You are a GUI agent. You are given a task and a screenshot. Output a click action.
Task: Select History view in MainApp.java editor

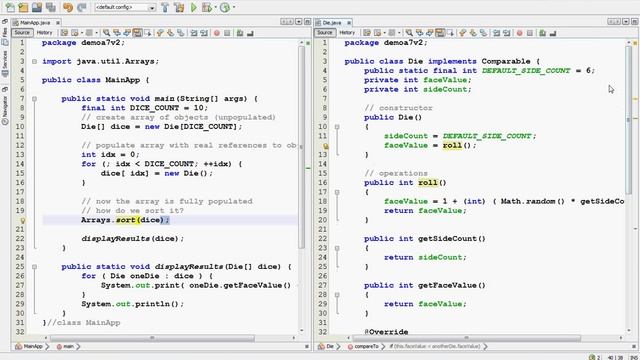pos(44,33)
